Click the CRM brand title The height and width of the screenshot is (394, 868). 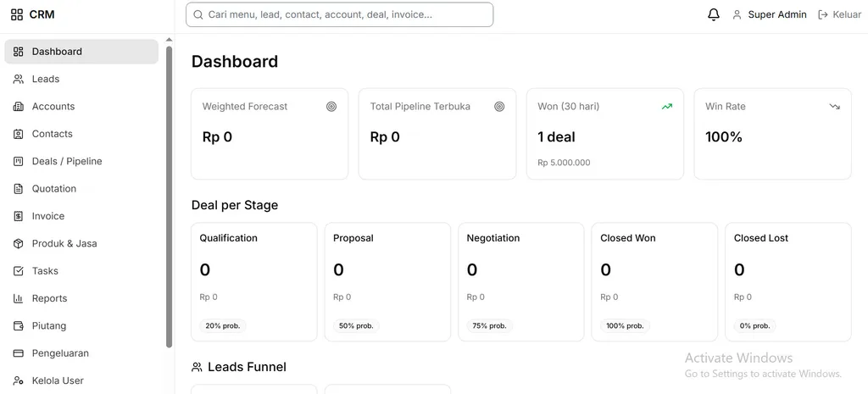pyautogui.click(x=42, y=14)
